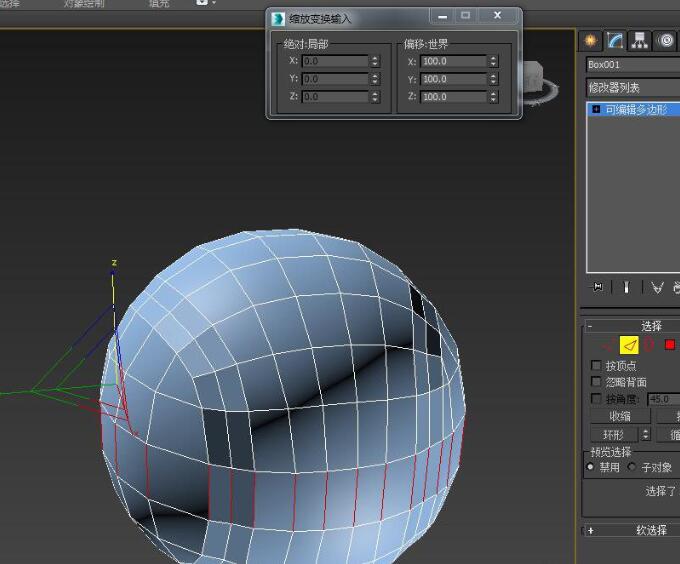Select the 子对象 preview radio button
This screenshot has width=680, height=564.
pyautogui.click(x=632, y=467)
